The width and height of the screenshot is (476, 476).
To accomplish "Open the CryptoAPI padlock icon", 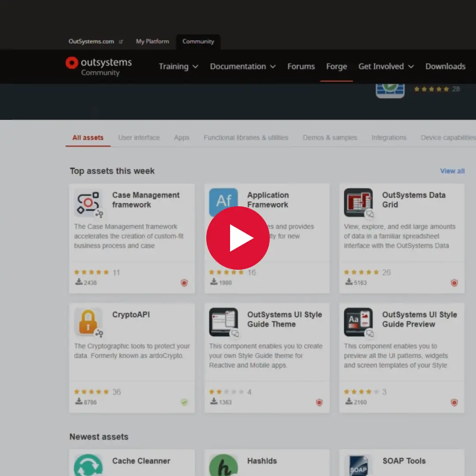I will point(89,322).
